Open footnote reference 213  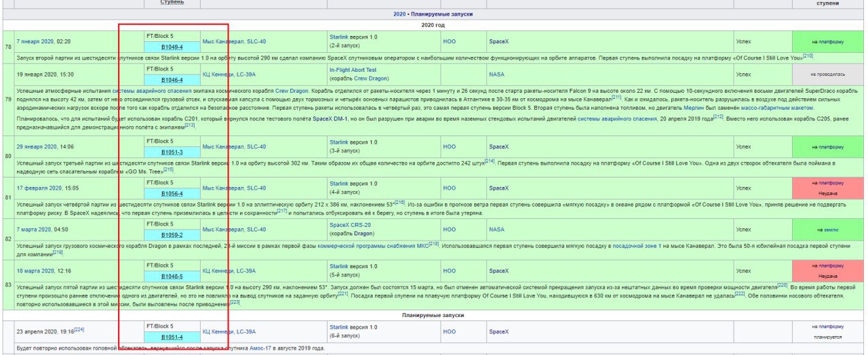[189, 125]
